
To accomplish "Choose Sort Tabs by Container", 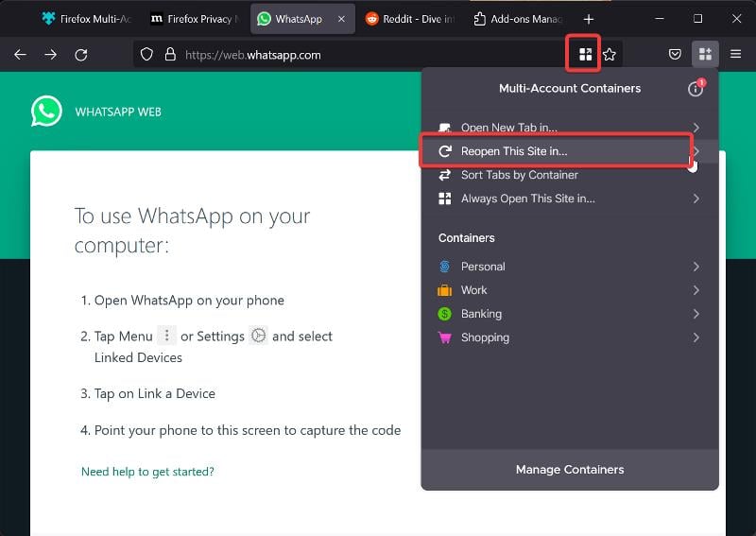I will coord(570,175).
